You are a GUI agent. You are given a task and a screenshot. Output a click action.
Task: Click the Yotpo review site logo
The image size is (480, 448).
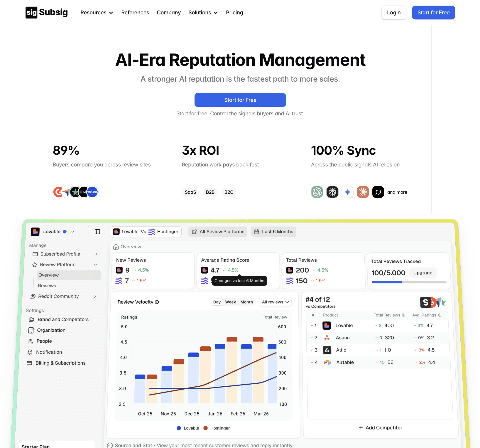pyautogui.click(x=92, y=192)
